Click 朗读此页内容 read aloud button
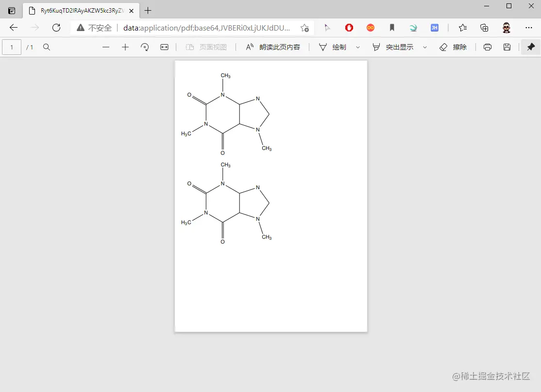Viewport: 541px width, 392px height. 273,47
